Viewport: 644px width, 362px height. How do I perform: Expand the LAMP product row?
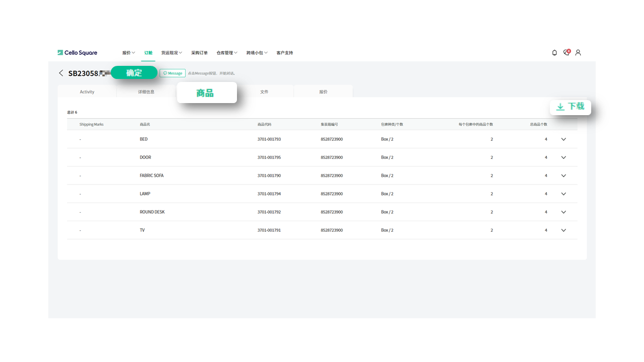[563, 194]
